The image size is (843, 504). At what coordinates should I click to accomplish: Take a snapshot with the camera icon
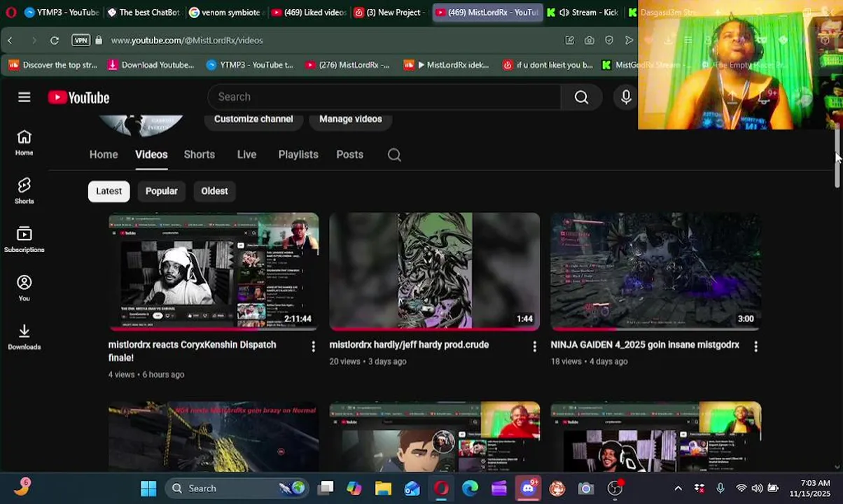[590, 41]
